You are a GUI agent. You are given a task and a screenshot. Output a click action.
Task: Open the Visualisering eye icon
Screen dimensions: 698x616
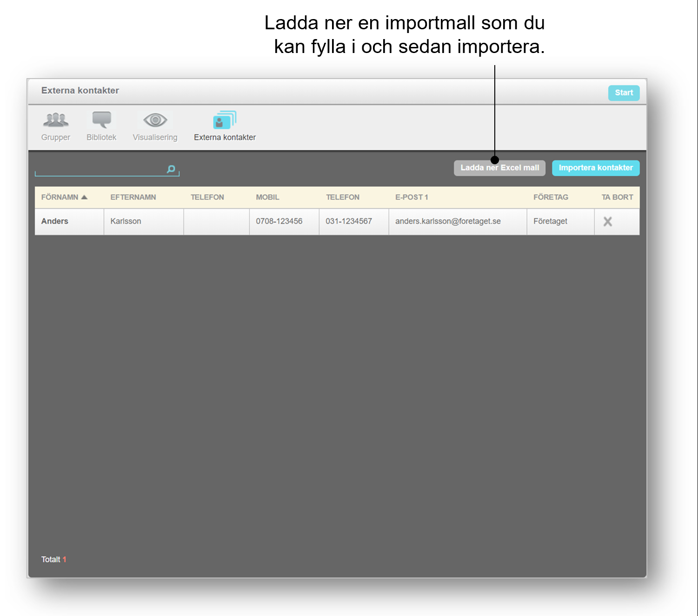click(155, 120)
